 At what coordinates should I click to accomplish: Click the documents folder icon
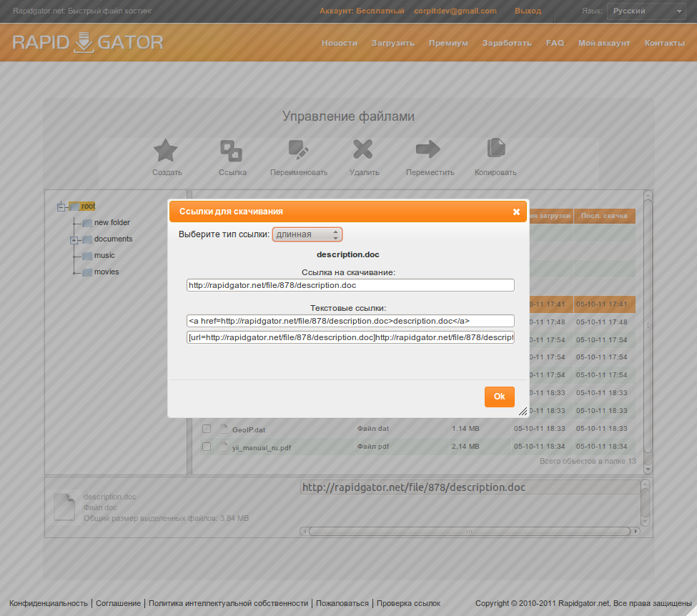click(x=87, y=239)
